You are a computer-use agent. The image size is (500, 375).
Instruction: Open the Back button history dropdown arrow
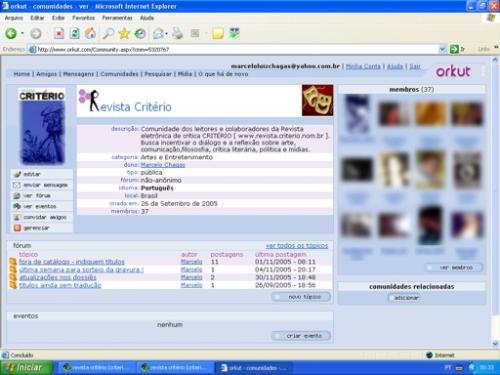coord(22,33)
